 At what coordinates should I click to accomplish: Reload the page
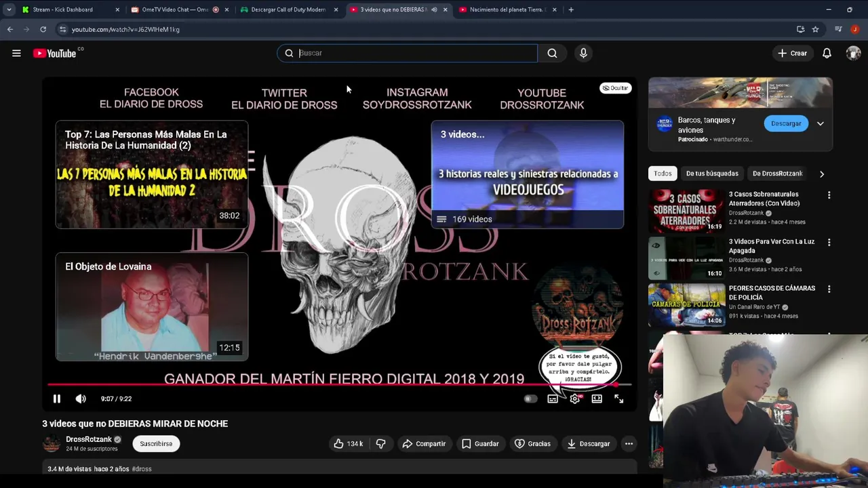point(43,29)
